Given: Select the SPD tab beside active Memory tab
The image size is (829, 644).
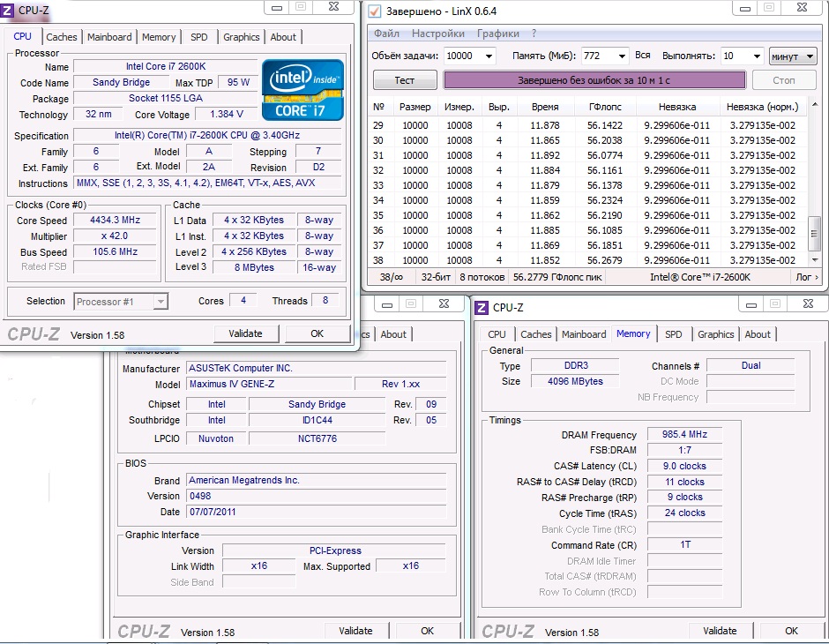Looking at the screenshot, I should coord(673,334).
